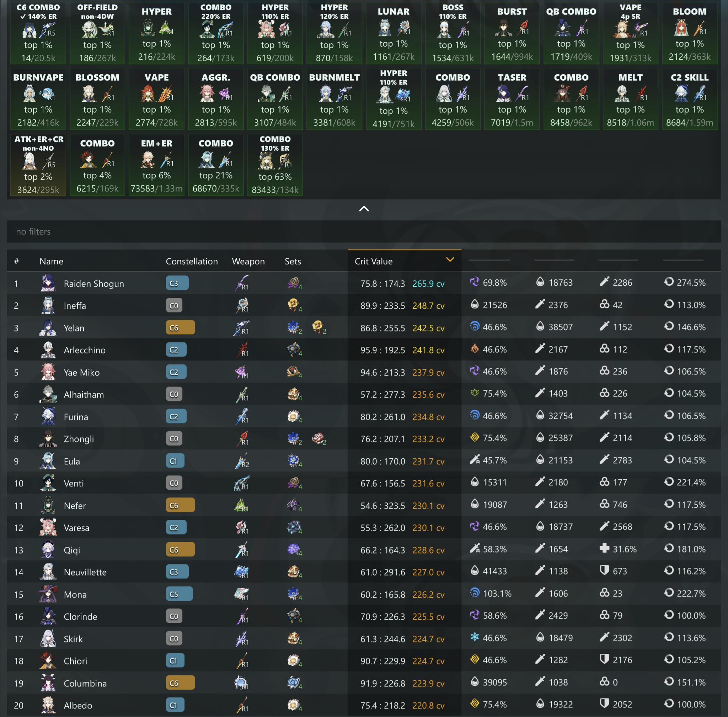This screenshot has width=728, height=717.
Task: Sort by the Constellation column header
Action: 192,262
